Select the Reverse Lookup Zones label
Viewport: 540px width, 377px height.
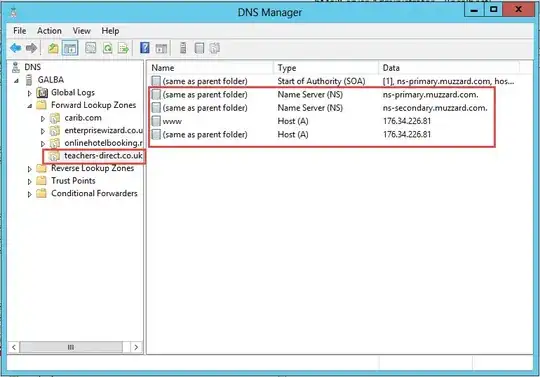coord(93,168)
